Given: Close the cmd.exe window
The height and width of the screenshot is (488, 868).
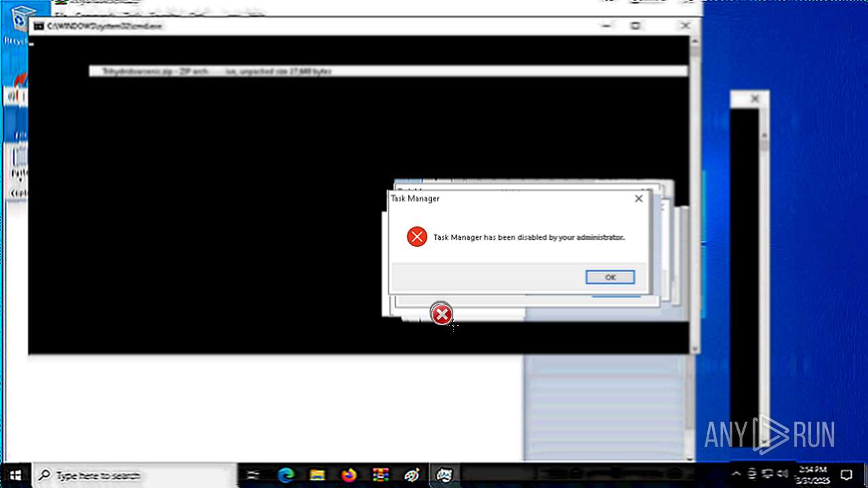Looking at the screenshot, I should tap(686, 26).
